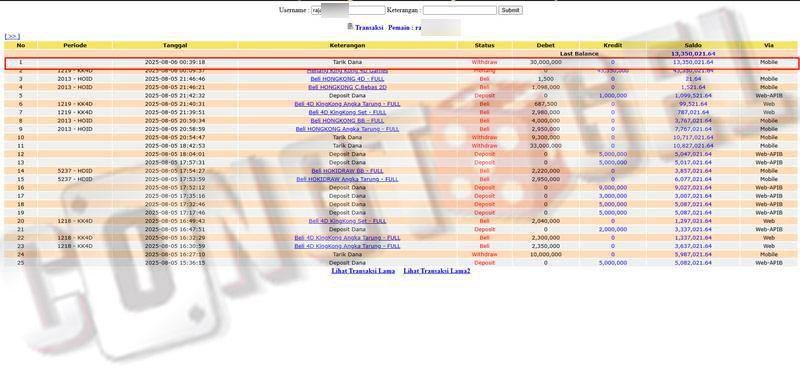Open Beli HOKIDRAW Angka Tarung - FULL link
The image size is (800, 370).
[x=347, y=179]
